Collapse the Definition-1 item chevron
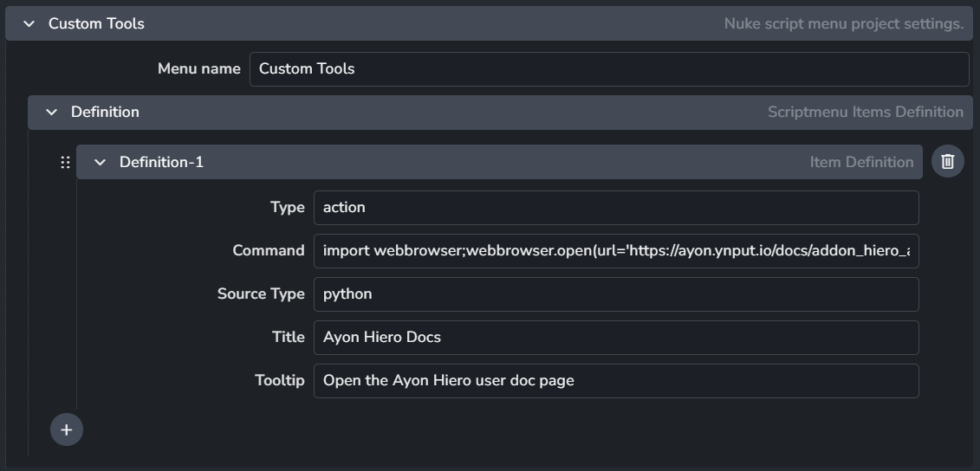980x471 pixels. 100,163
